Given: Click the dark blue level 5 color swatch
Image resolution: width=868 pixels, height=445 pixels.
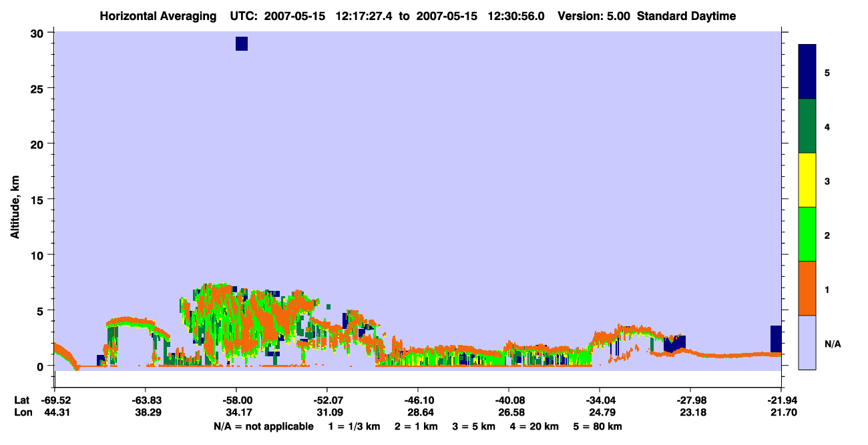Looking at the screenshot, I should 807,71.
